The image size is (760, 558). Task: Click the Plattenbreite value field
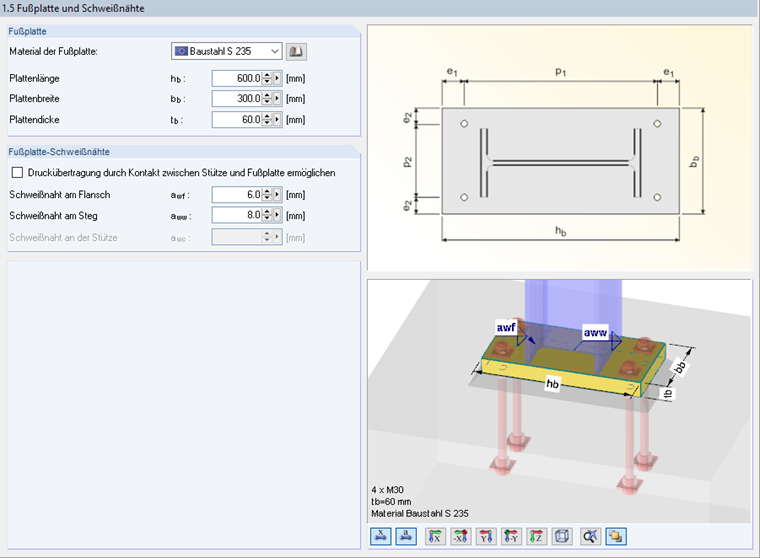coord(237,99)
